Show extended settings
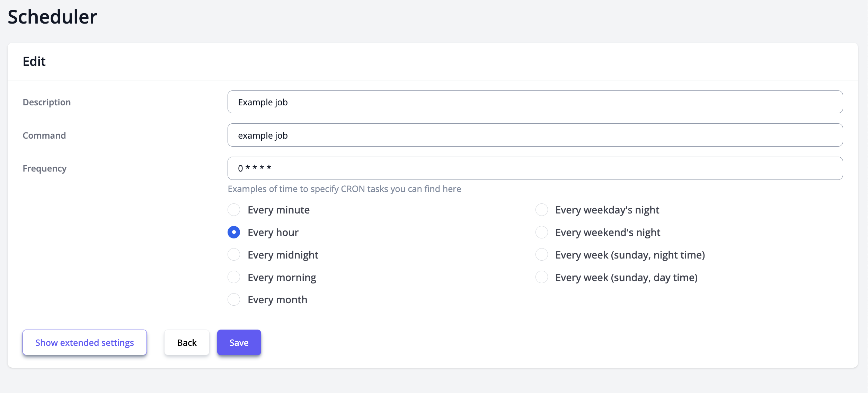Screen dimensions: 868x393 coord(85,342)
